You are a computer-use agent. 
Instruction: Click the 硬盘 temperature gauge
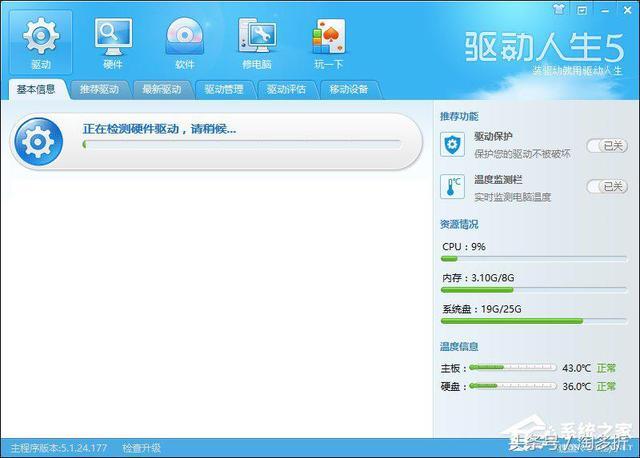click(x=513, y=385)
